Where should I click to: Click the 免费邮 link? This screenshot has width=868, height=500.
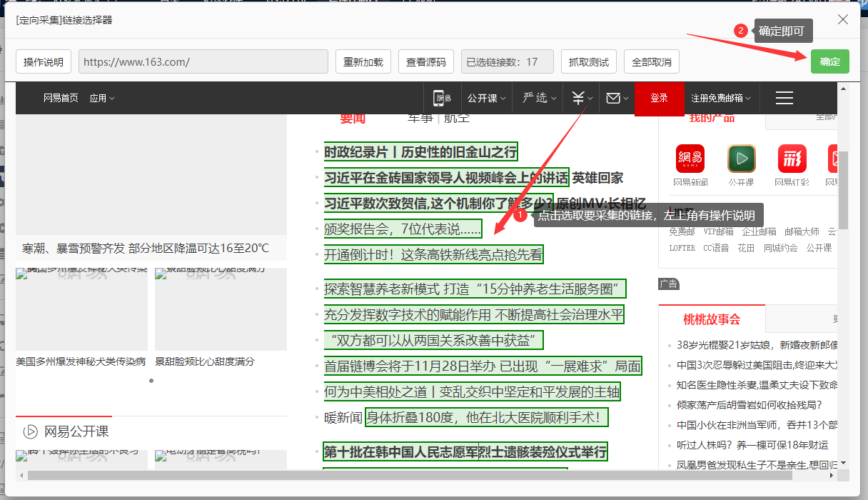click(x=682, y=231)
